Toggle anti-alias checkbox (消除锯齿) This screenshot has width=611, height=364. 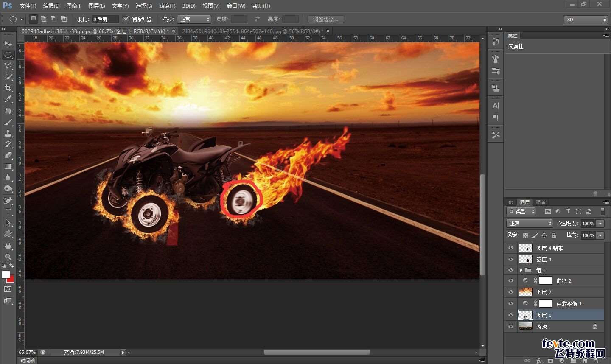126,19
